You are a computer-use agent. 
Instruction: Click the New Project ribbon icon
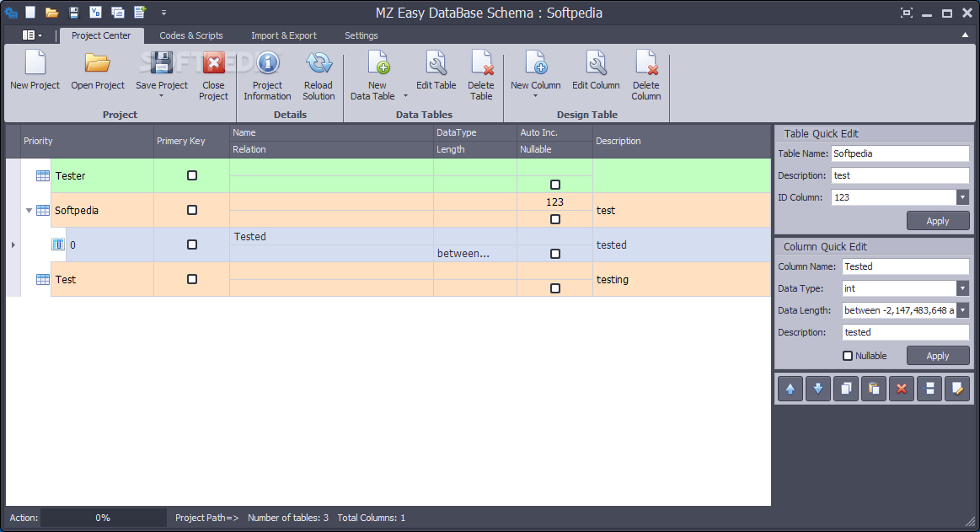click(x=35, y=64)
